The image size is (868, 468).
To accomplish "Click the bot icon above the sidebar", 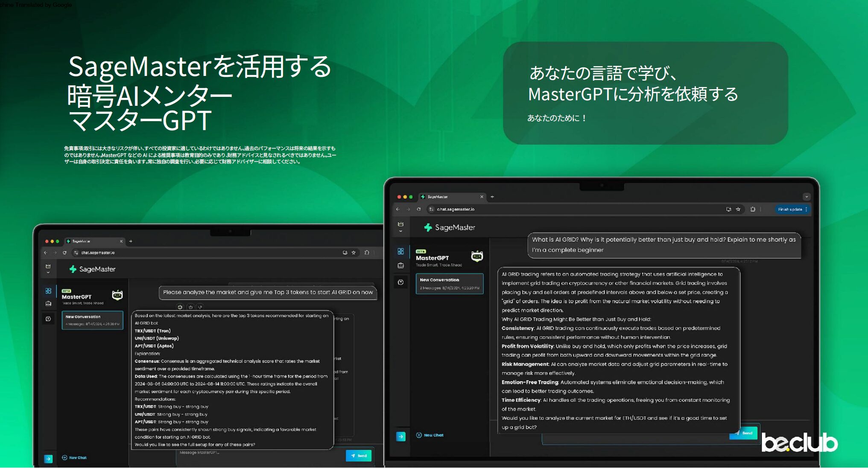I will tap(400, 224).
